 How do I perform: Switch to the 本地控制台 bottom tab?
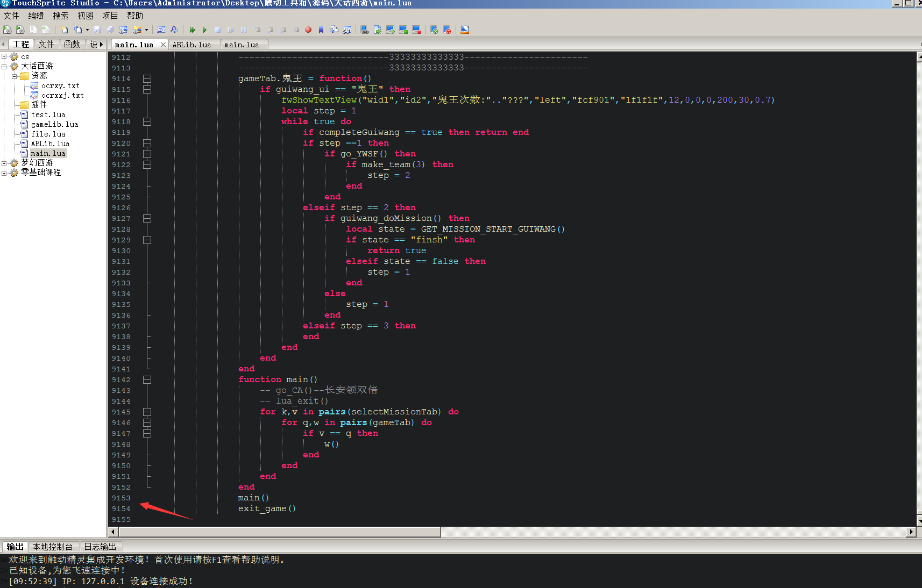pos(52,547)
